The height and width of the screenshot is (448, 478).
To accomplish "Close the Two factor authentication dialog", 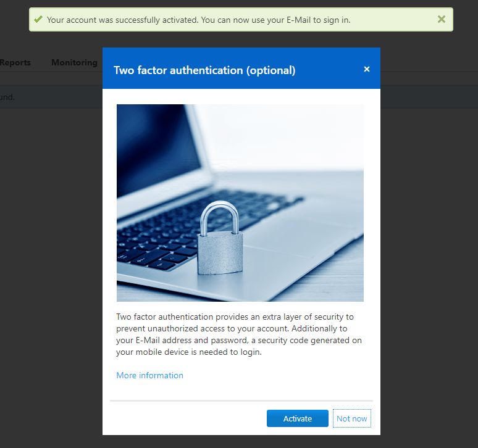I will click(x=367, y=69).
